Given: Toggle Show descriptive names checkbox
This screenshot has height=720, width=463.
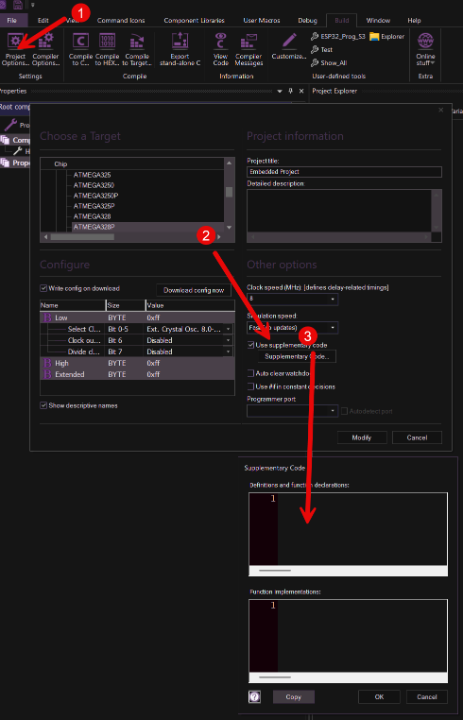Looking at the screenshot, I should click(44, 405).
